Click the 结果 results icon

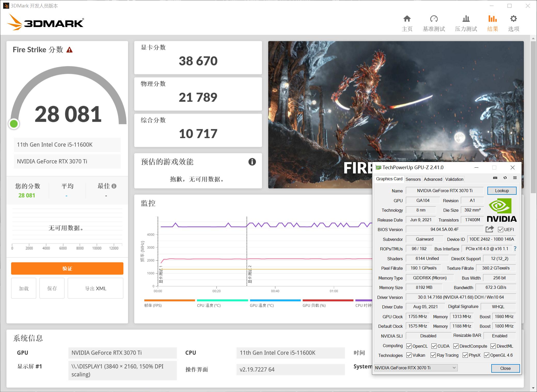[x=493, y=19]
